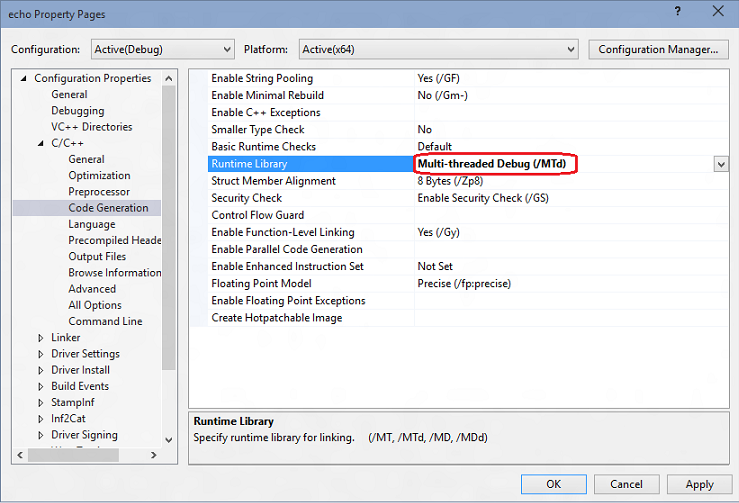
Task: Click the Cancel button
Action: pyautogui.click(x=627, y=484)
